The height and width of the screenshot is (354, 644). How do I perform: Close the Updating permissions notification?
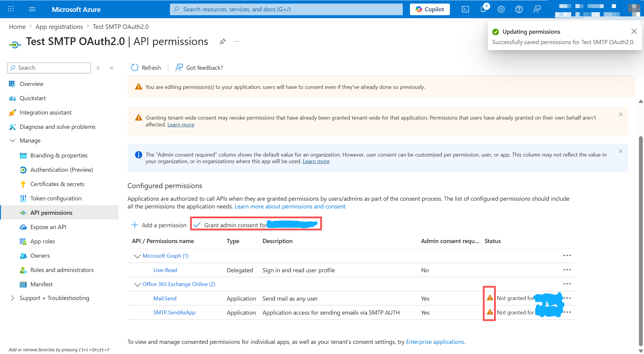pos(634,31)
